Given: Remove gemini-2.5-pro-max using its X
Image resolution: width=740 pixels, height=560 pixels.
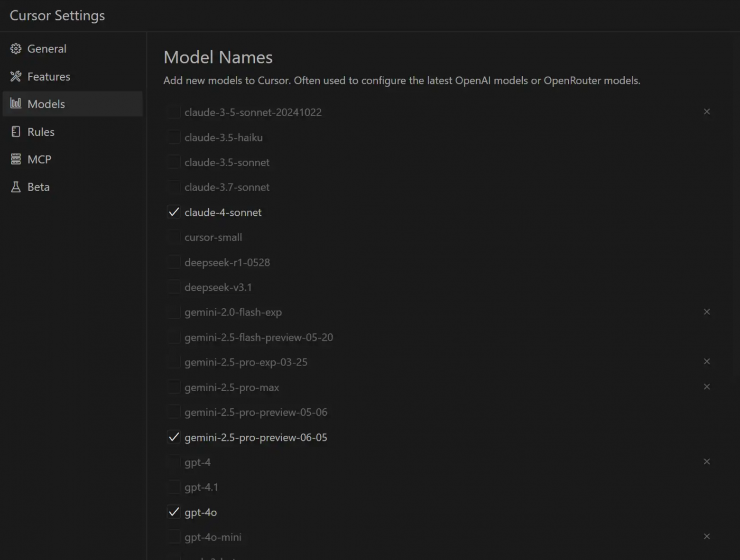Looking at the screenshot, I should (707, 386).
